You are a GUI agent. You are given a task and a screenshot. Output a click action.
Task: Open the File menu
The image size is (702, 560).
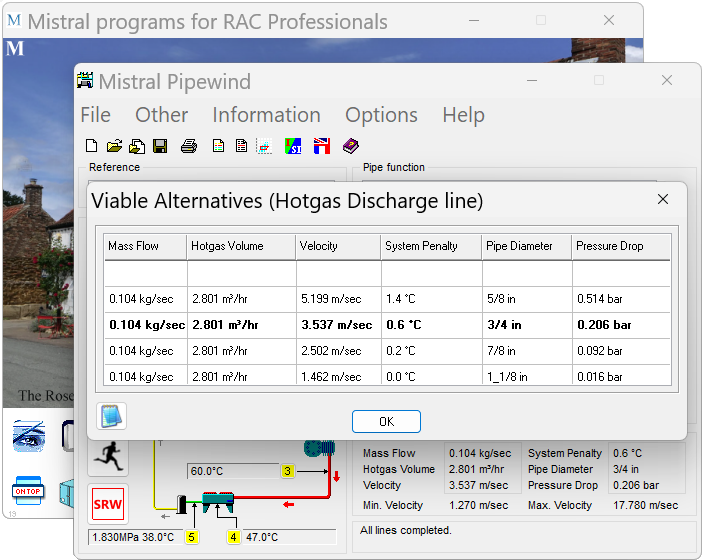tap(95, 115)
